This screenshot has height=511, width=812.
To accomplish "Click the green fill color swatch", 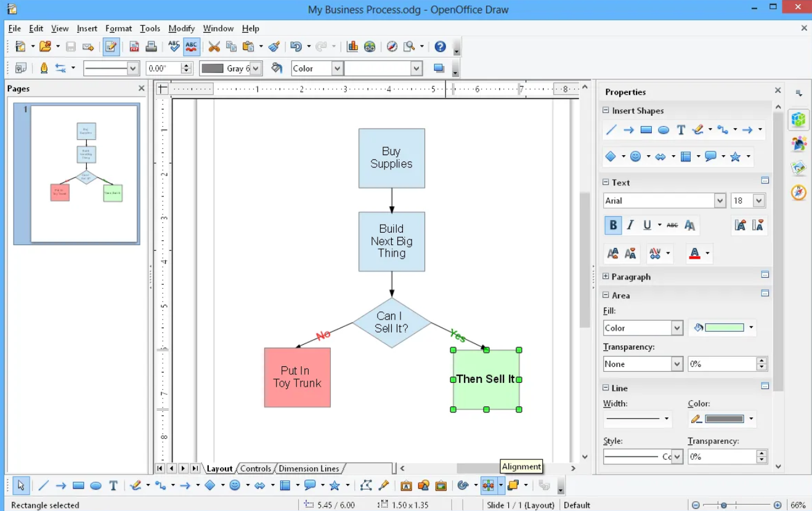I will (725, 328).
